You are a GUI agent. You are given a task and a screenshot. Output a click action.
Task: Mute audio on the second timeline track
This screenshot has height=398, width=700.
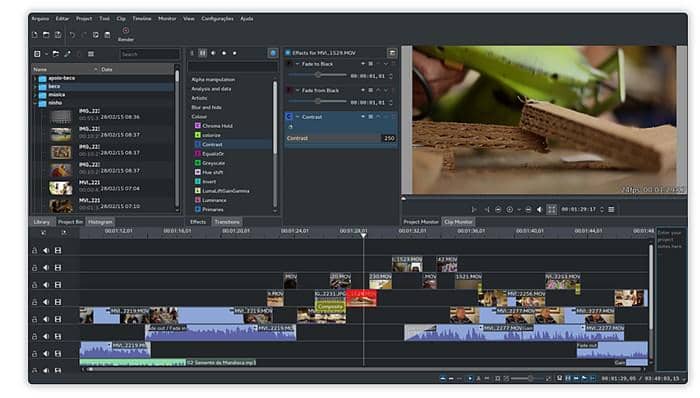click(x=46, y=267)
